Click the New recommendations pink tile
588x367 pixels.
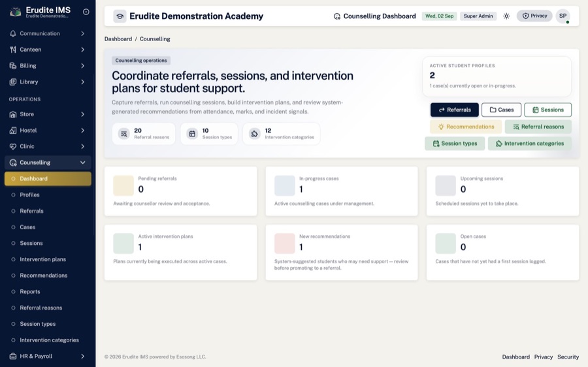[285, 244]
